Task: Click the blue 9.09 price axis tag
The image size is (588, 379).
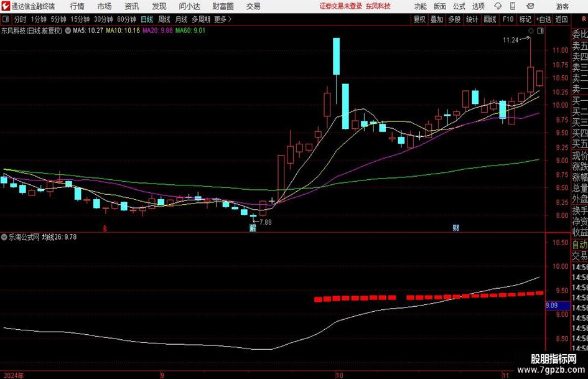Action: click(x=558, y=306)
